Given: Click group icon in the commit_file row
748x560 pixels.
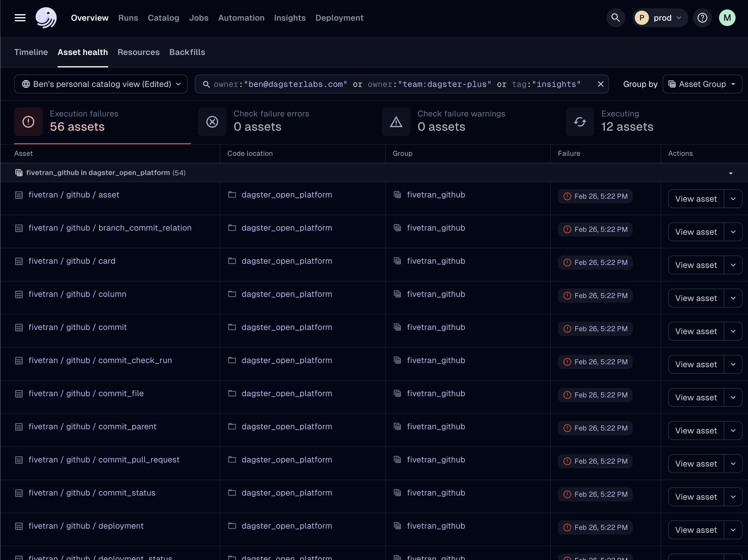Looking at the screenshot, I should pos(397,394).
